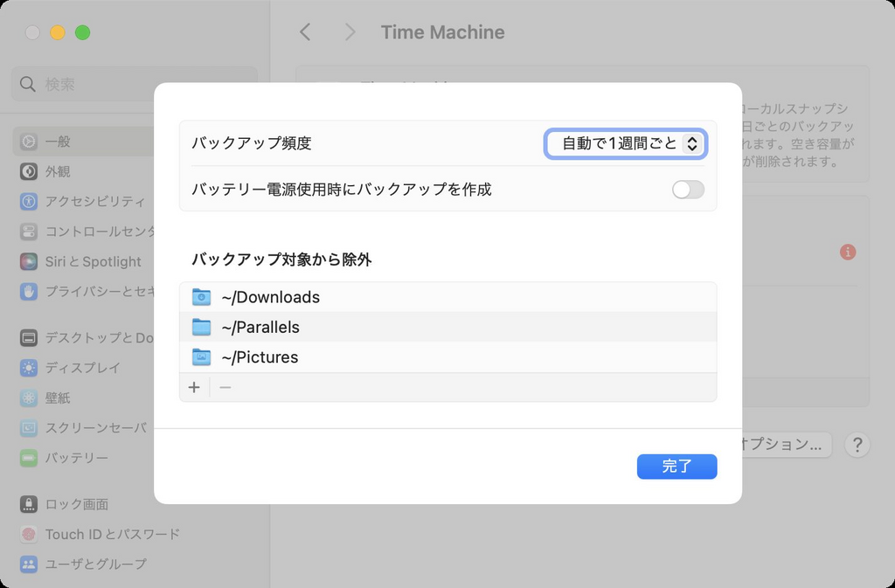Click the ロック画面 sidebar icon

29,504
